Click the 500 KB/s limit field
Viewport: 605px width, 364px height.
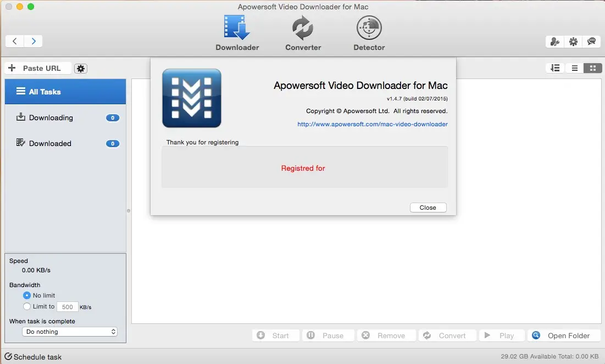(68, 307)
